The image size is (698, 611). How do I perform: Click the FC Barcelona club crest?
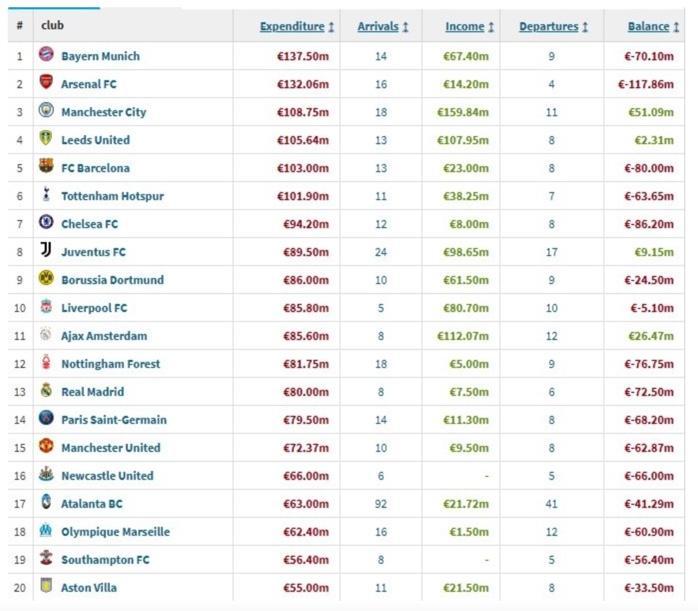(x=45, y=168)
